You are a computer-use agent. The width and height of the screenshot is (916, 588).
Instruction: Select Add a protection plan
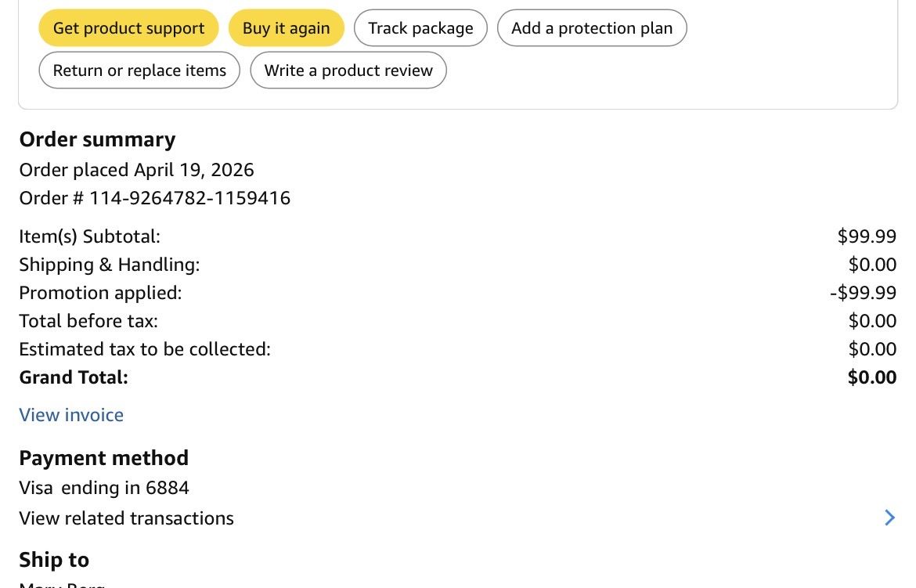pos(591,28)
